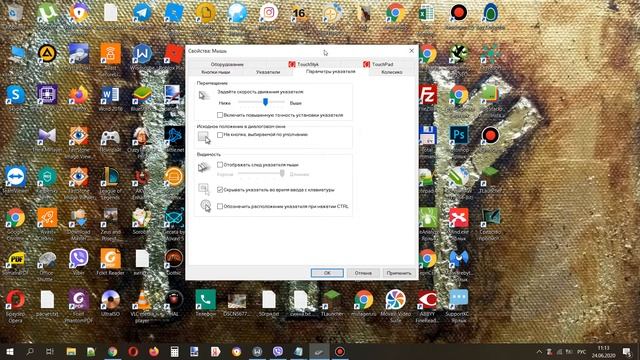Switch to the Указатели tab
This screenshot has height=360, width=640.
pyautogui.click(x=268, y=72)
